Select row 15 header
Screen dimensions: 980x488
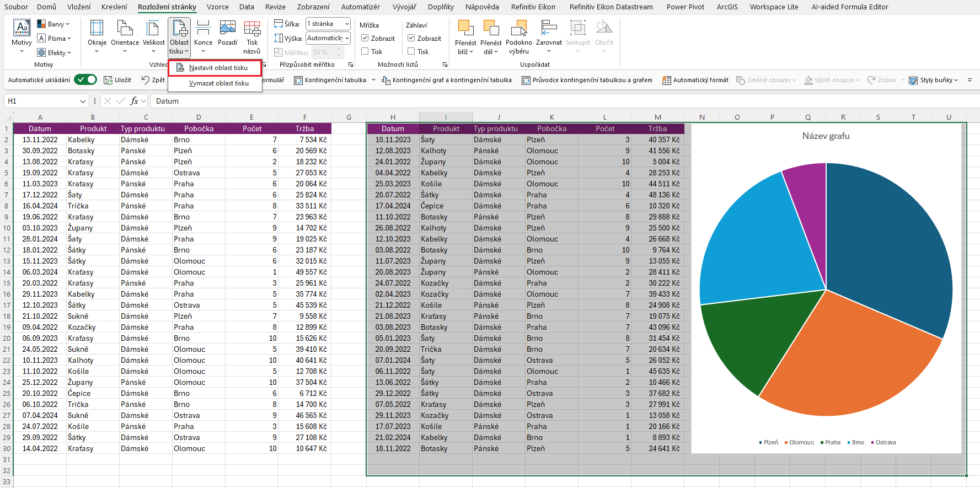click(x=7, y=283)
